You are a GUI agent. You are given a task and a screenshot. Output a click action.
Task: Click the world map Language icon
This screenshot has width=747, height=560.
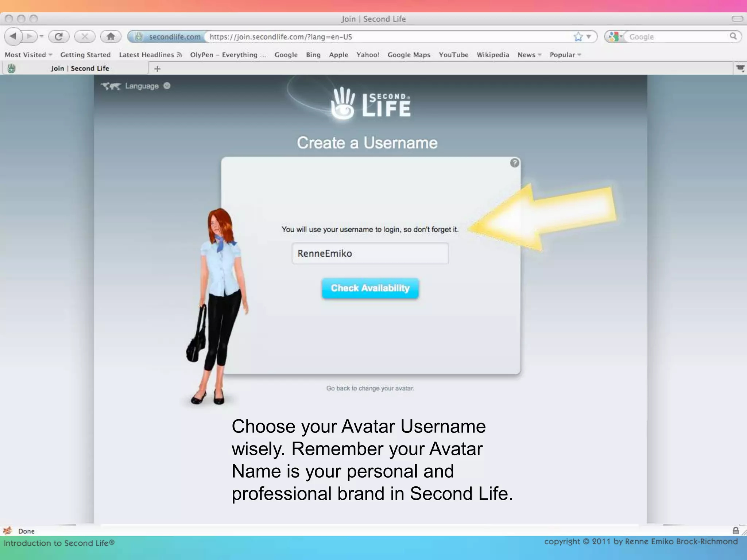coord(111,86)
